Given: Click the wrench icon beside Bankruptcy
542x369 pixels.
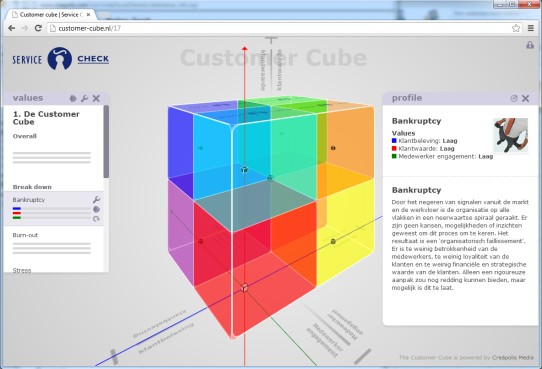Looking at the screenshot, I should tap(96, 199).
